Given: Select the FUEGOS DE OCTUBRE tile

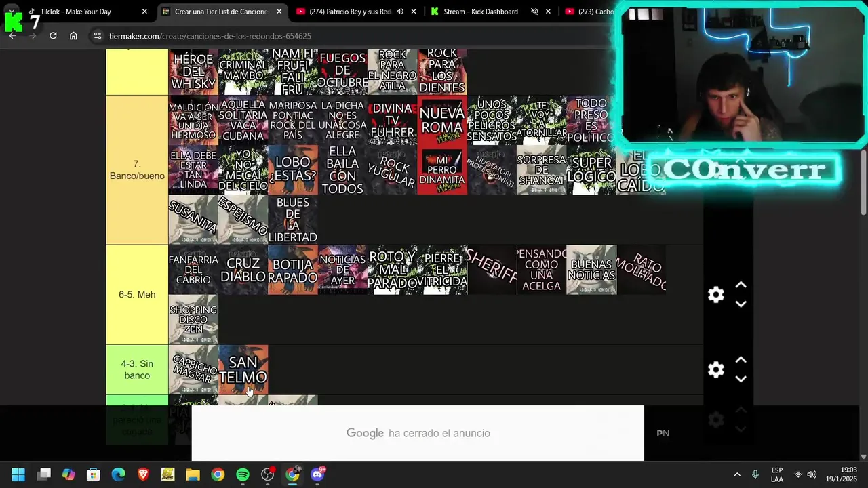Looking at the screenshot, I should pyautogui.click(x=342, y=71).
